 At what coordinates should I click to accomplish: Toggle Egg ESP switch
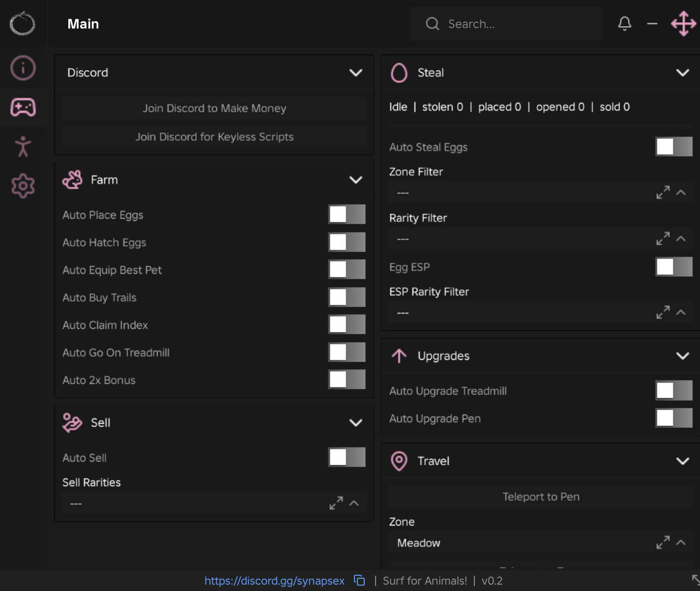pos(674,266)
